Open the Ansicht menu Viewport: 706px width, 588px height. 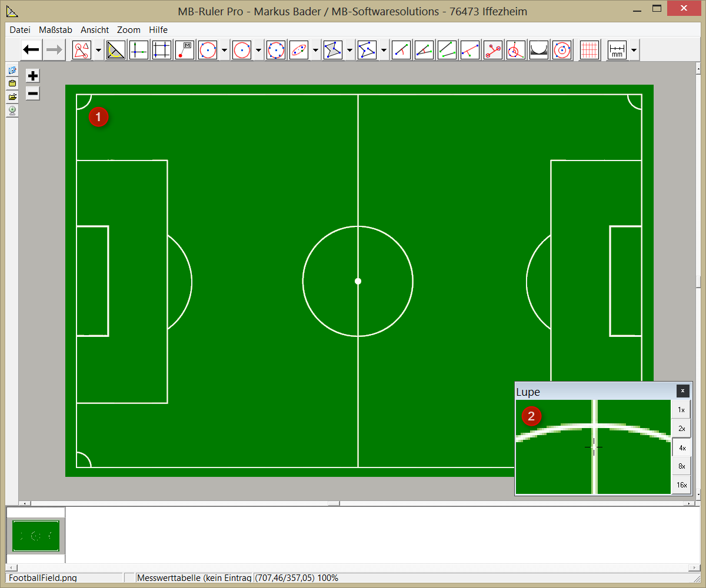95,29
